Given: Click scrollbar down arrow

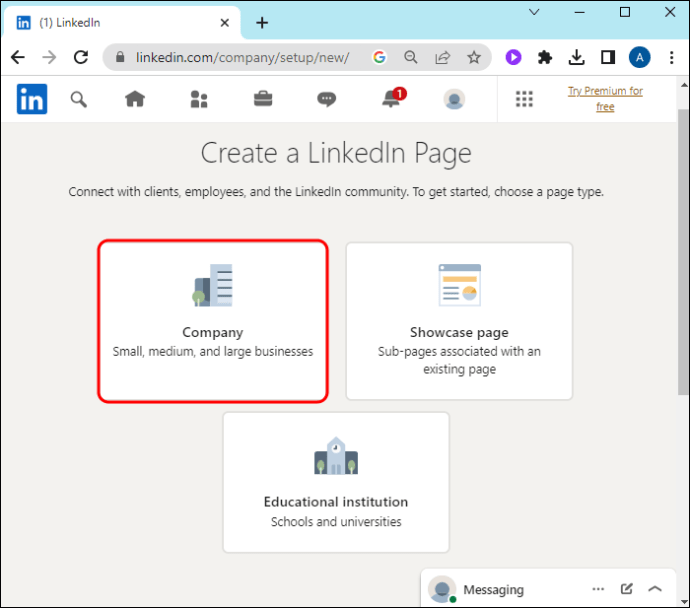Looking at the screenshot, I should [x=684, y=601].
